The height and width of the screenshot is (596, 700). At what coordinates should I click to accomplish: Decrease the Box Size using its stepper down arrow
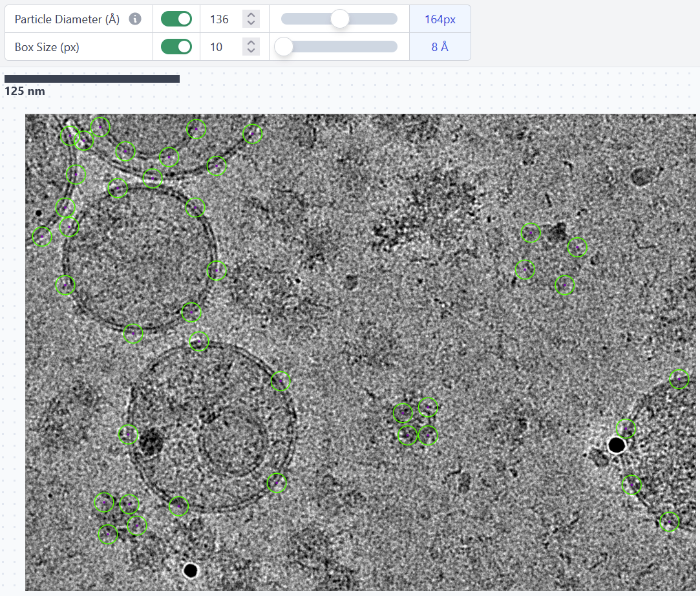pyautogui.click(x=251, y=50)
